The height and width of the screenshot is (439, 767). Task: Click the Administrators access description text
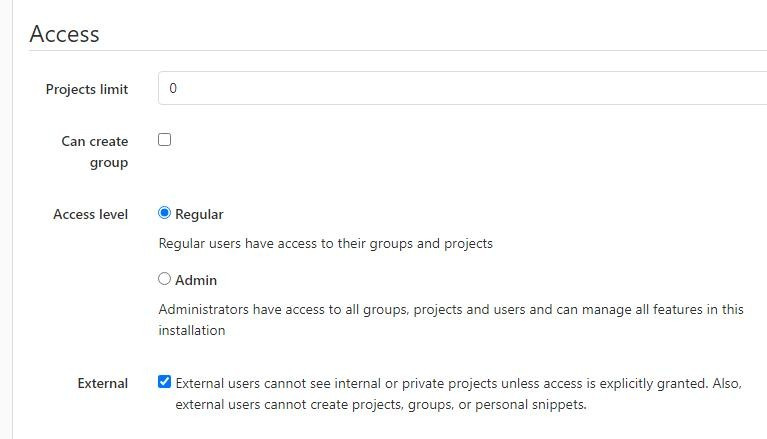(450, 309)
